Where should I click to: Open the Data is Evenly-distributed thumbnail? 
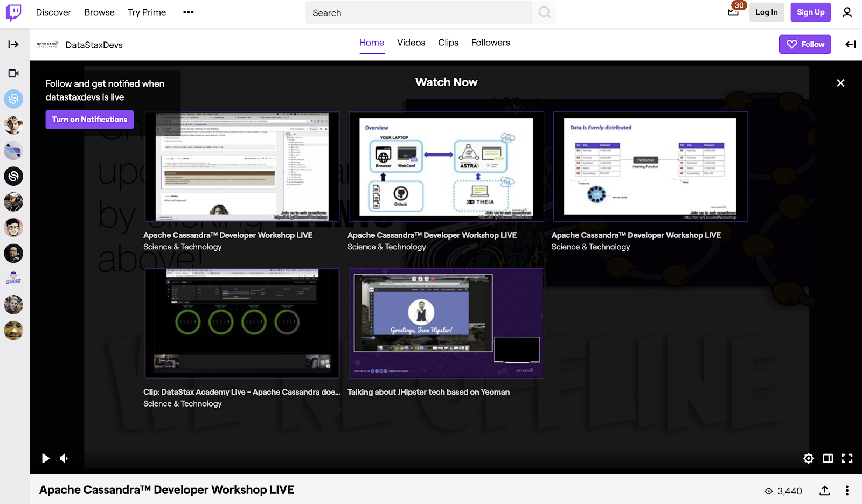[650, 166]
